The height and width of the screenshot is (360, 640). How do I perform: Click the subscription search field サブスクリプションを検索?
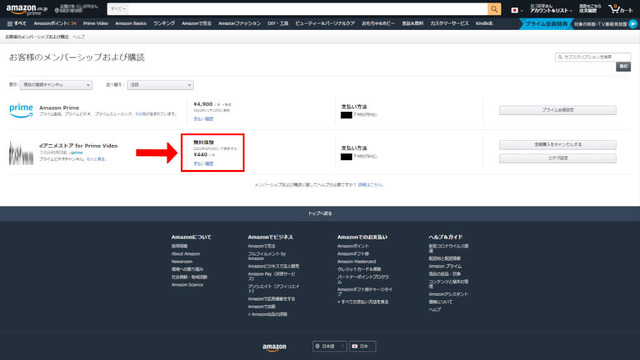[593, 57]
